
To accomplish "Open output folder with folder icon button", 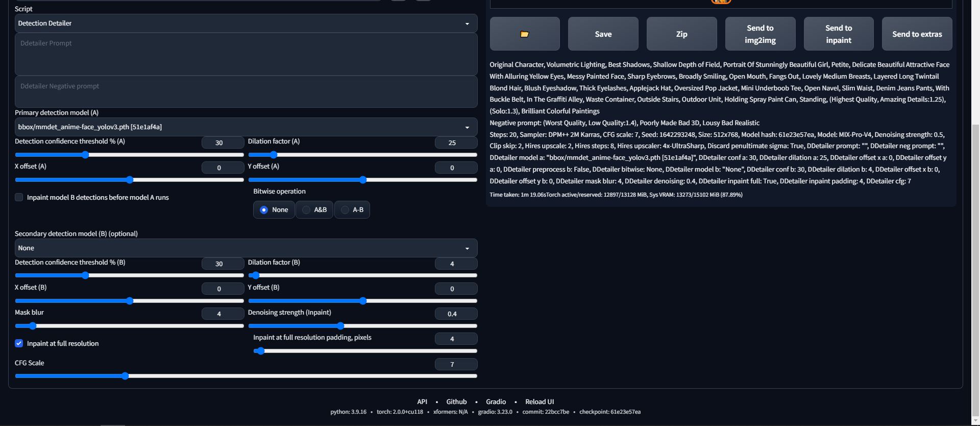I will coord(525,34).
